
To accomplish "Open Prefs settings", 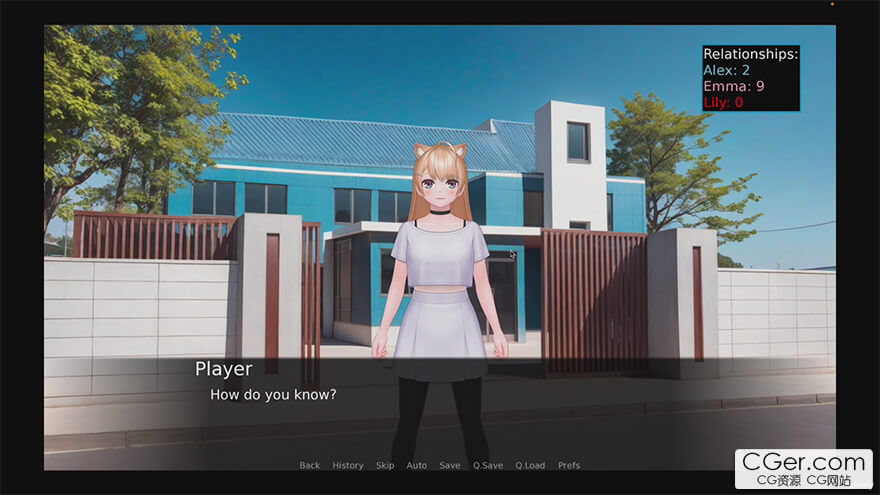I will click(569, 465).
